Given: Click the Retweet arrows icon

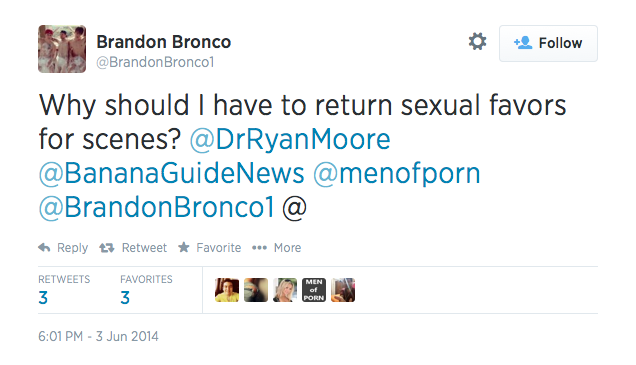Looking at the screenshot, I should [x=107, y=247].
